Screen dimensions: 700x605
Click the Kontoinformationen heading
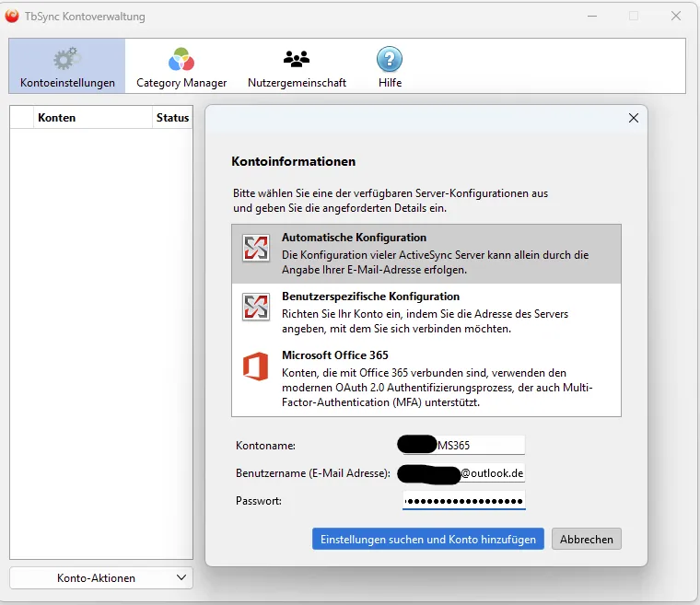pyautogui.click(x=293, y=161)
